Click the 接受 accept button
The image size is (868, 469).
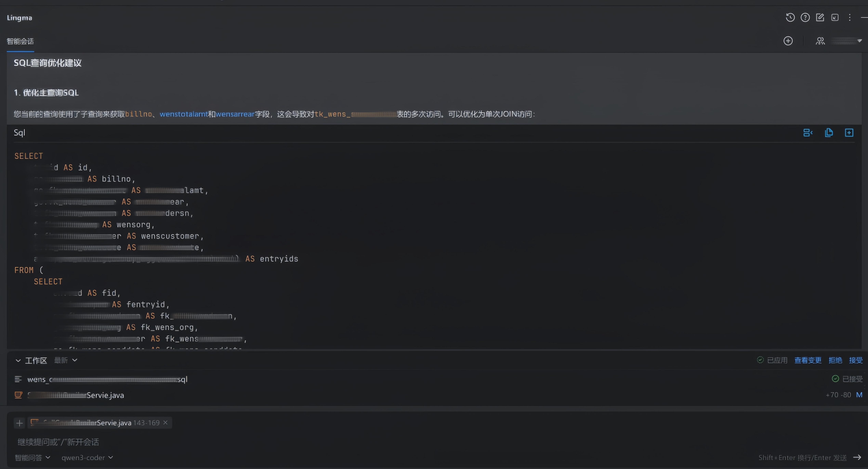point(856,360)
